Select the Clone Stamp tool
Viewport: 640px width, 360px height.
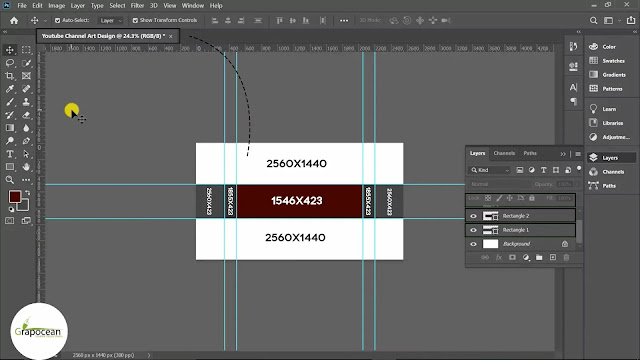26,102
